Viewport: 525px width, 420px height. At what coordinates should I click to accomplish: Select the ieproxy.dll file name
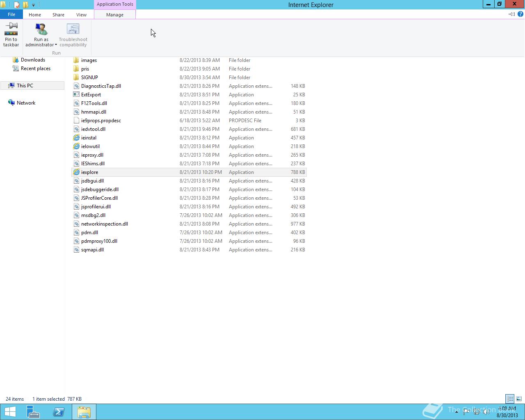[x=92, y=155]
